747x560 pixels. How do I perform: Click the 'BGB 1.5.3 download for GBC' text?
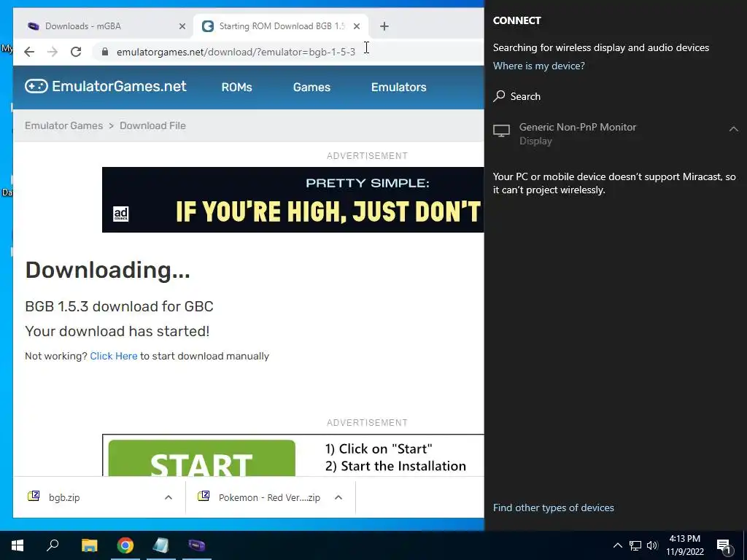[119, 306]
